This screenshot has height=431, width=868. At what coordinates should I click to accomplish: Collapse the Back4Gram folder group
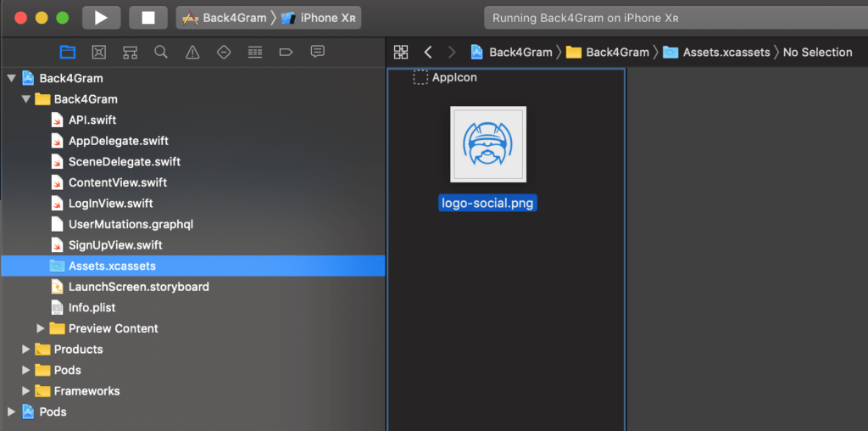tap(25, 99)
